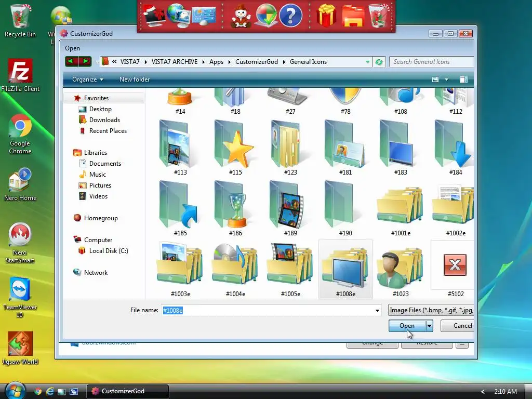The height and width of the screenshot is (399, 532).
Task: Choose the #185 shortcut arrow folder icon
Action: [x=179, y=205]
